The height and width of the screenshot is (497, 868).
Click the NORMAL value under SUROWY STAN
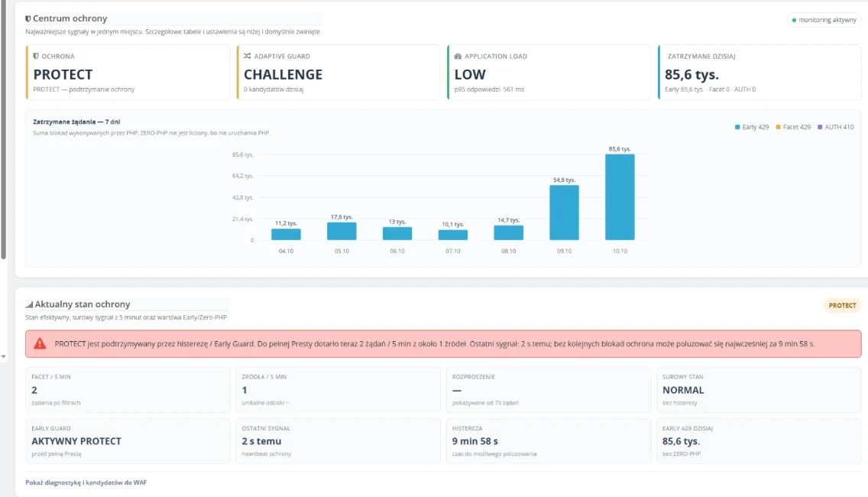pyautogui.click(x=683, y=390)
